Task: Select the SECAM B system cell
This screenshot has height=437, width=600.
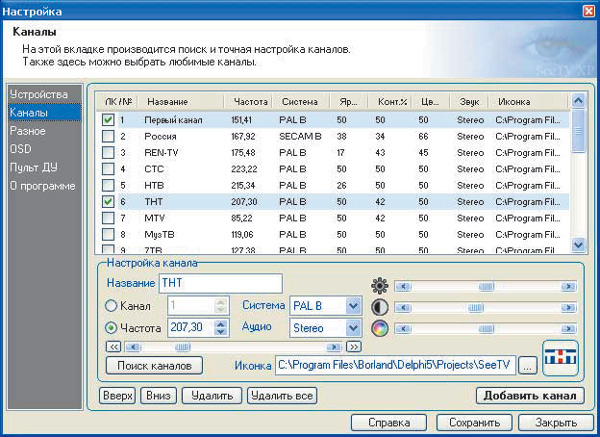Action: 300,136
